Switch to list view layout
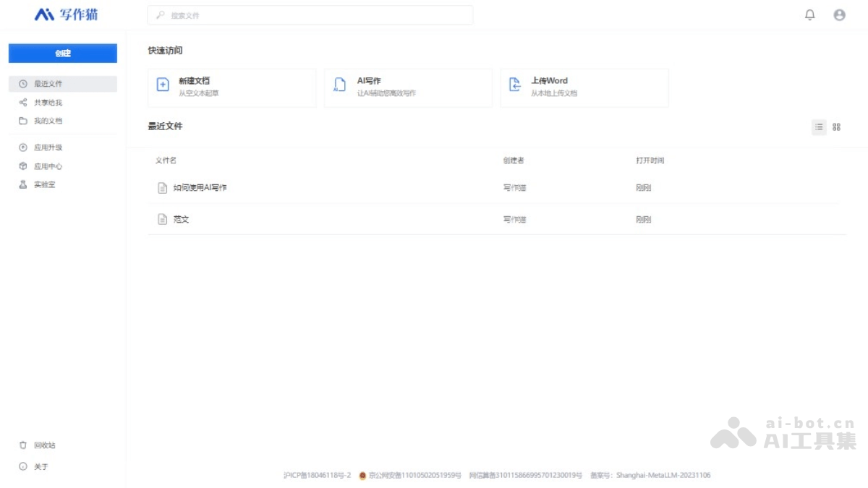 tap(819, 127)
